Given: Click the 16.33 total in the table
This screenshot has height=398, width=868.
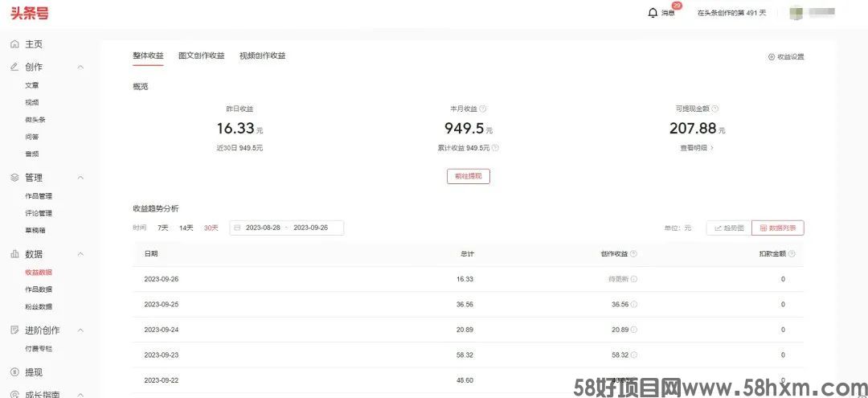Looking at the screenshot, I should click(465, 279).
